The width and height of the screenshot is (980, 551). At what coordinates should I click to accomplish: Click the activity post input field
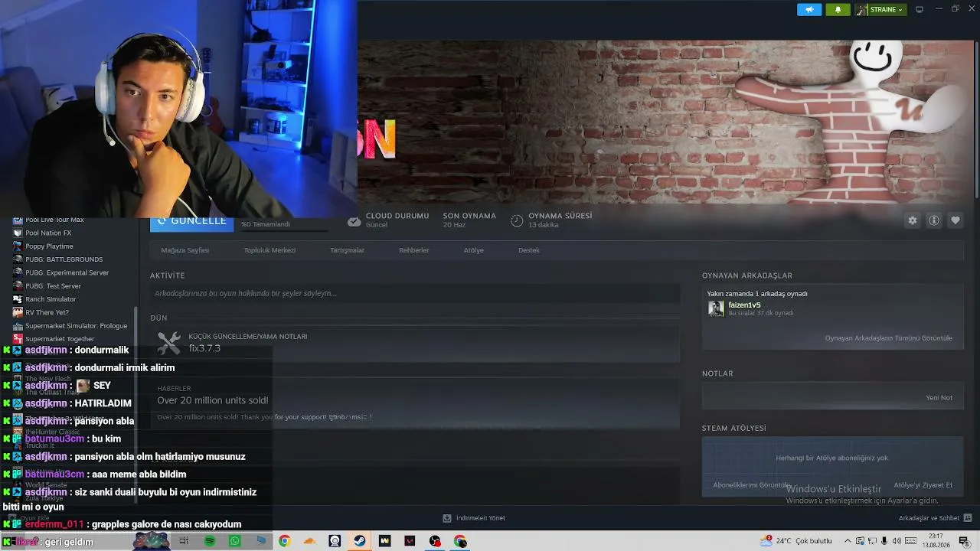pos(415,293)
